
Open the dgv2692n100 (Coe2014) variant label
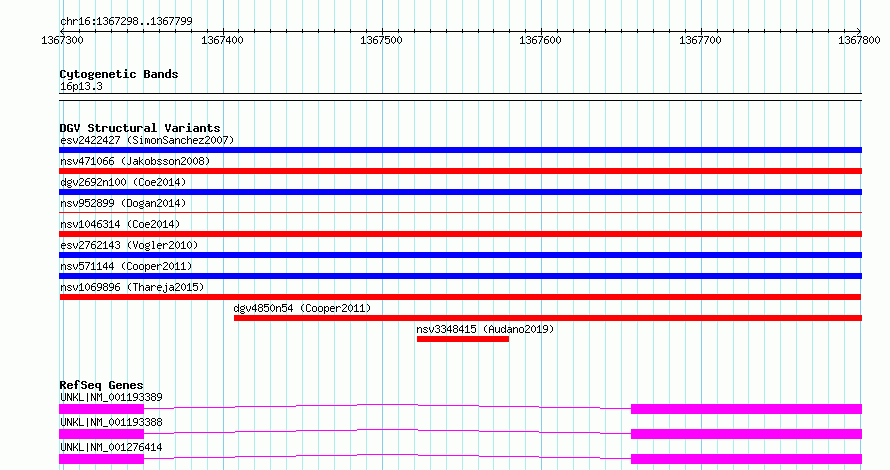point(123,182)
